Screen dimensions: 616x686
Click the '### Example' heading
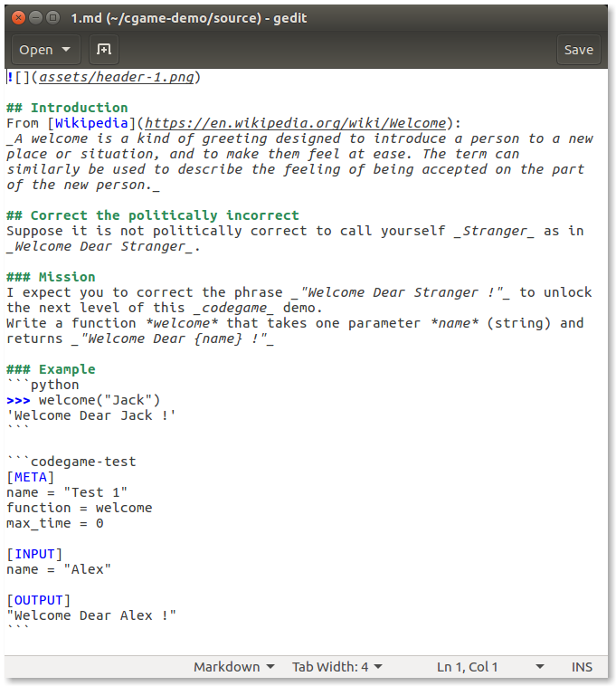[x=51, y=369]
